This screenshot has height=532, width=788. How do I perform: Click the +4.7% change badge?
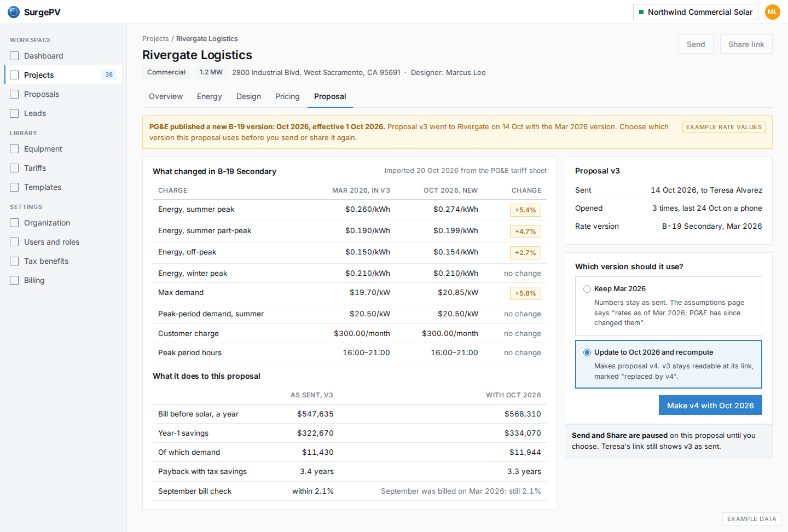pyautogui.click(x=525, y=232)
